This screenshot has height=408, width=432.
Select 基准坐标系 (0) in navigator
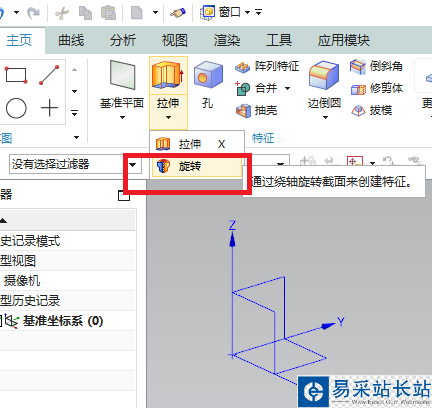(63, 321)
